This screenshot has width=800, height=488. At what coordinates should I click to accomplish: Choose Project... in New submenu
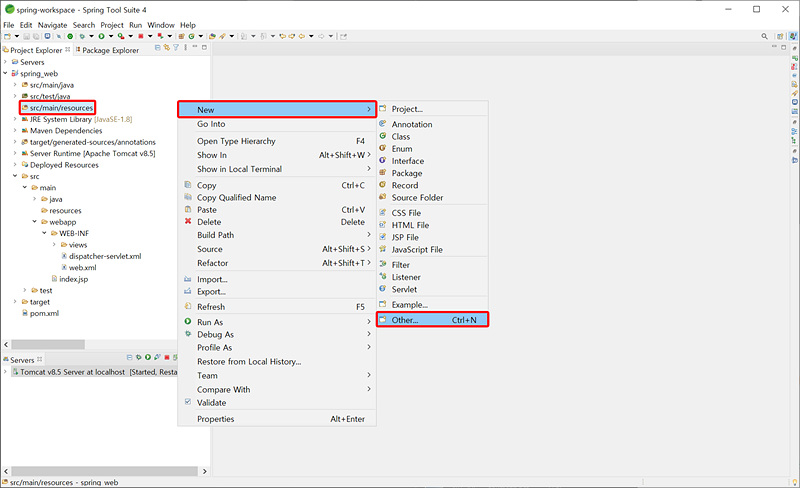pyautogui.click(x=432, y=109)
